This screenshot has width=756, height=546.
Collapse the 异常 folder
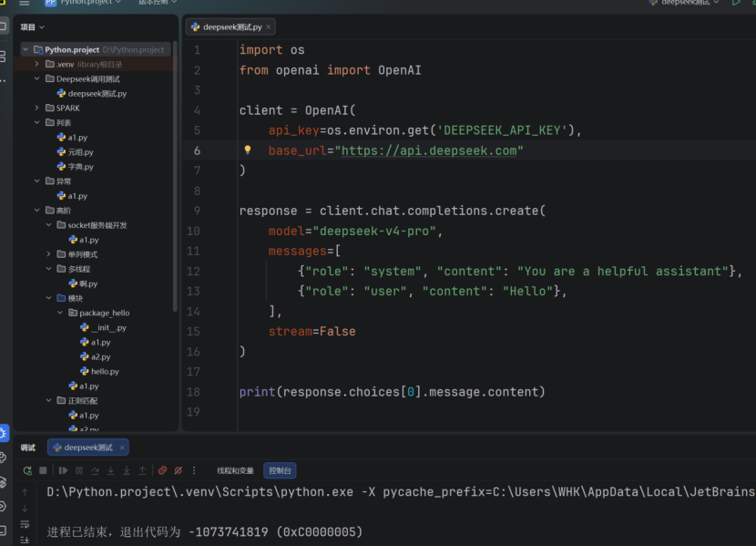pos(37,180)
